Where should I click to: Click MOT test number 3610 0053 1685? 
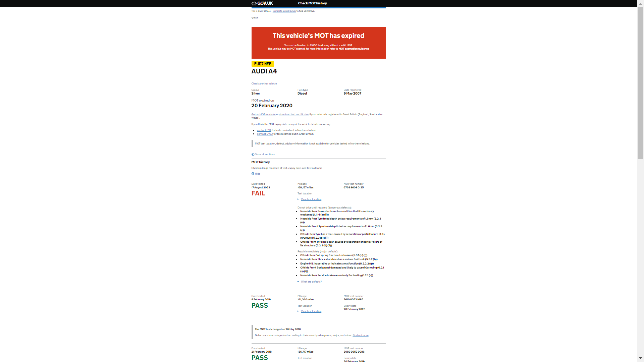(x=353, y=300)
